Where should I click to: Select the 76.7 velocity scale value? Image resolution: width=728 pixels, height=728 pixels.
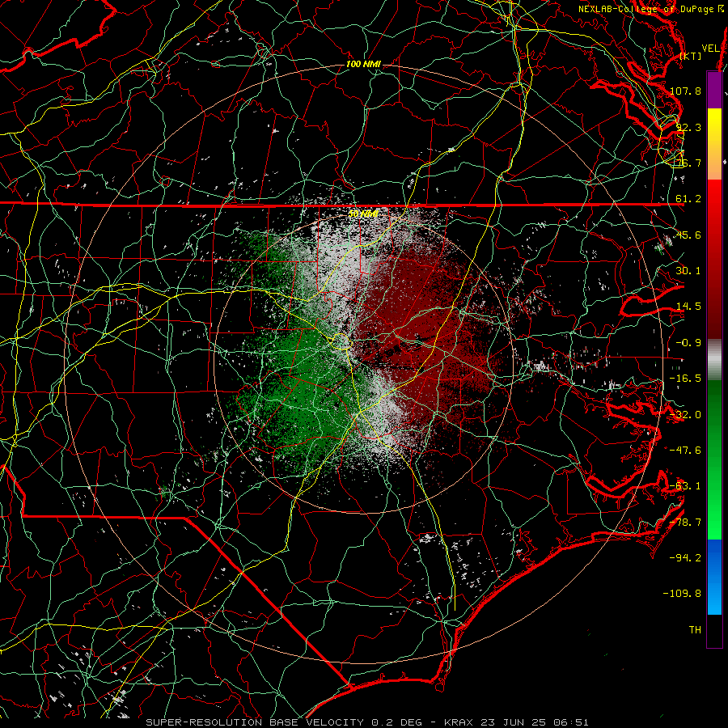[688, 163]
